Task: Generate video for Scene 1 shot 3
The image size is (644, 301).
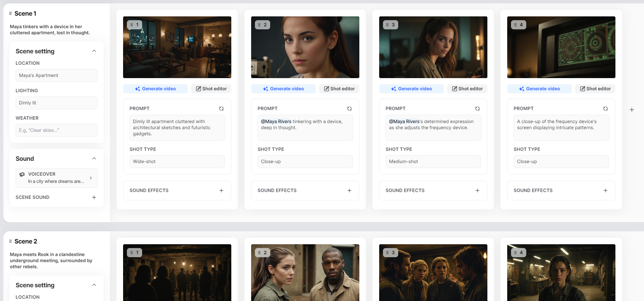Action: tap(412, 89)
